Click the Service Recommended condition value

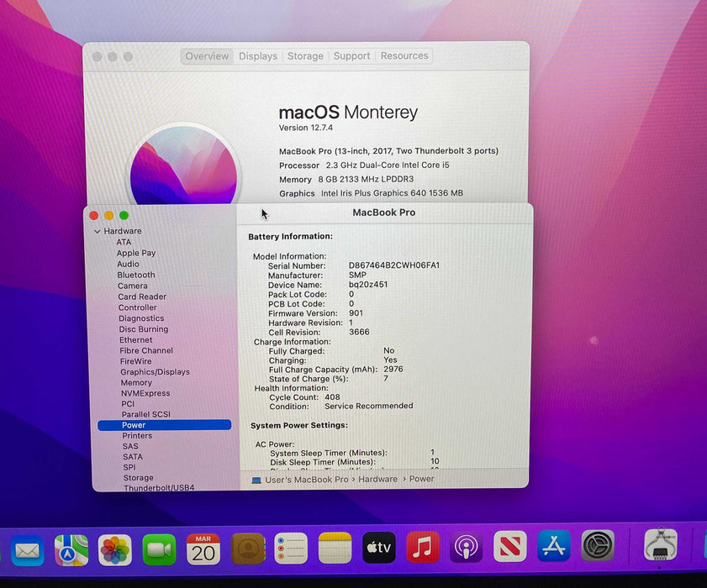[x=369, y=406]
